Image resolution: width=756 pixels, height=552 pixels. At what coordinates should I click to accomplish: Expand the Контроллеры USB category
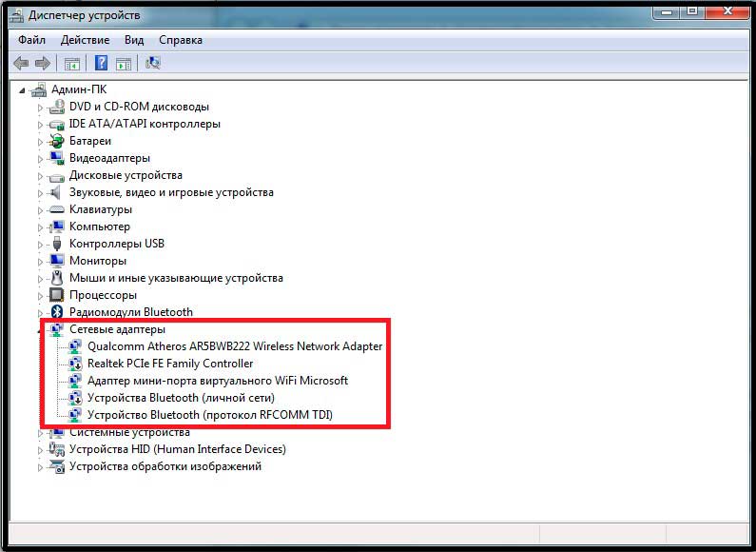[41, 244]
